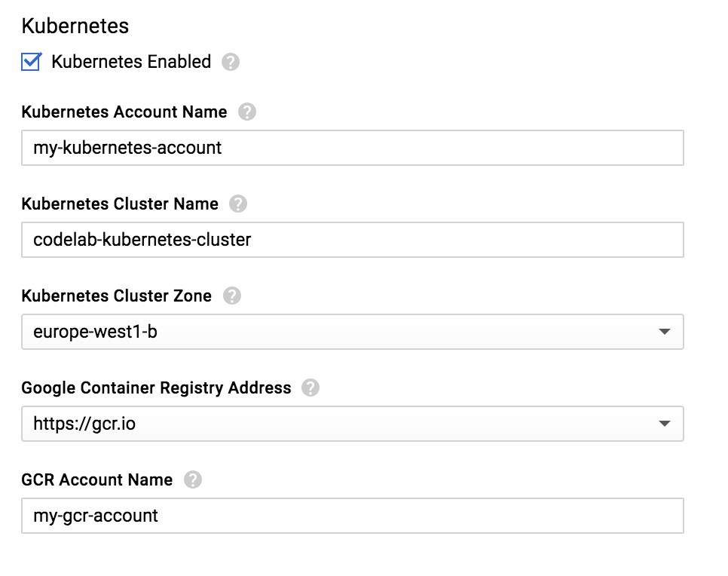Expand the Google Container Registry Address dropdown
The image size is (728, 576).
click(x=664, y=424)
